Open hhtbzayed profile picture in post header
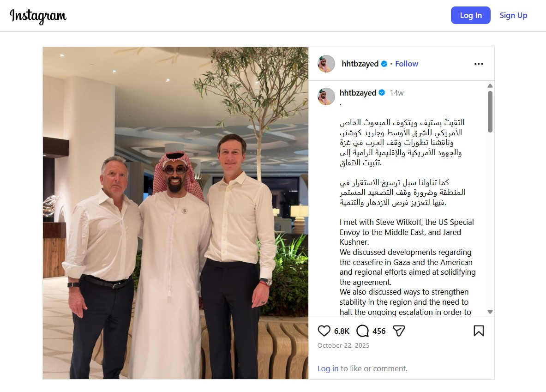 coord(326,64)
